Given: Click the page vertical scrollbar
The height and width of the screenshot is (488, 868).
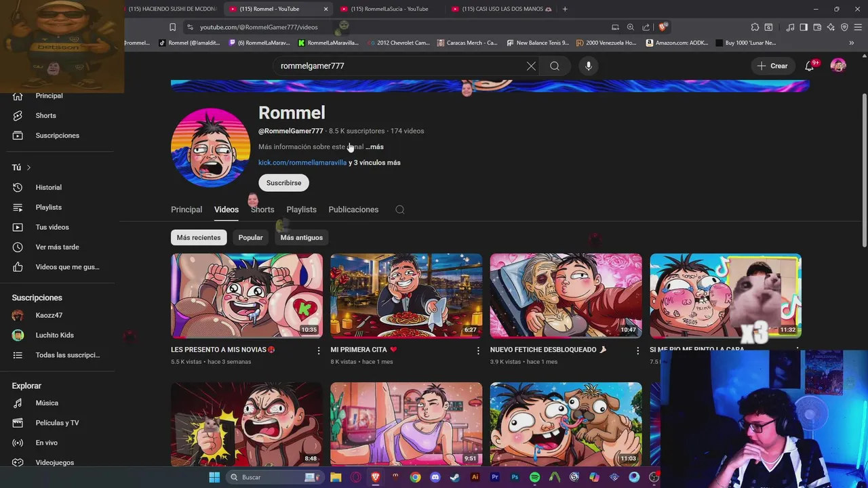Looking at the screenshot, I should click(x=864, y=169).
